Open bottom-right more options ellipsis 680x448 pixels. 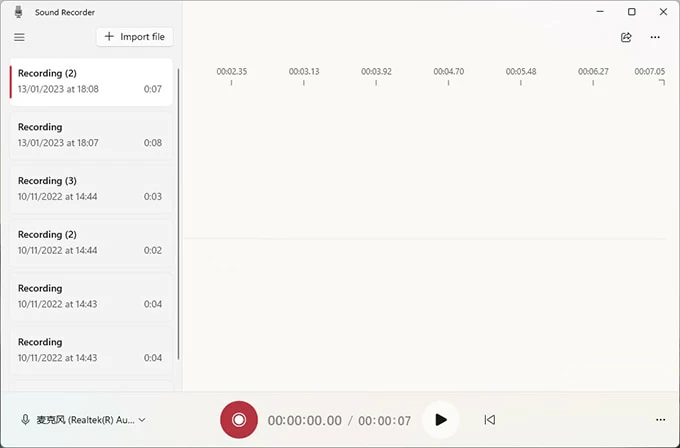click(660, 420)
